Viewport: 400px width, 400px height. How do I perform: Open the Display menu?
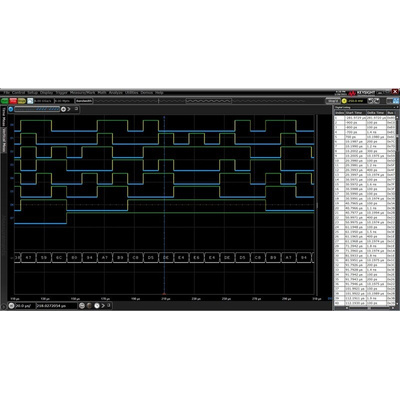pos(46,92)
